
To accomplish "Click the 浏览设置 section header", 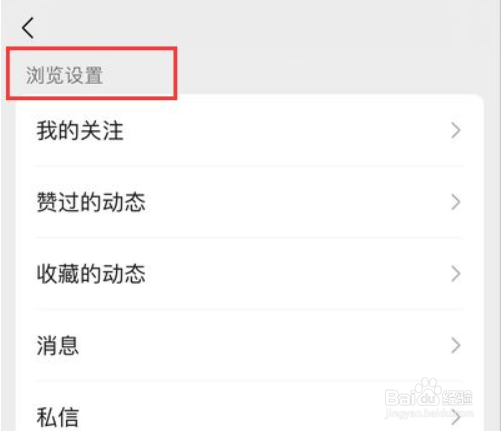I will [x=64, y=75].
